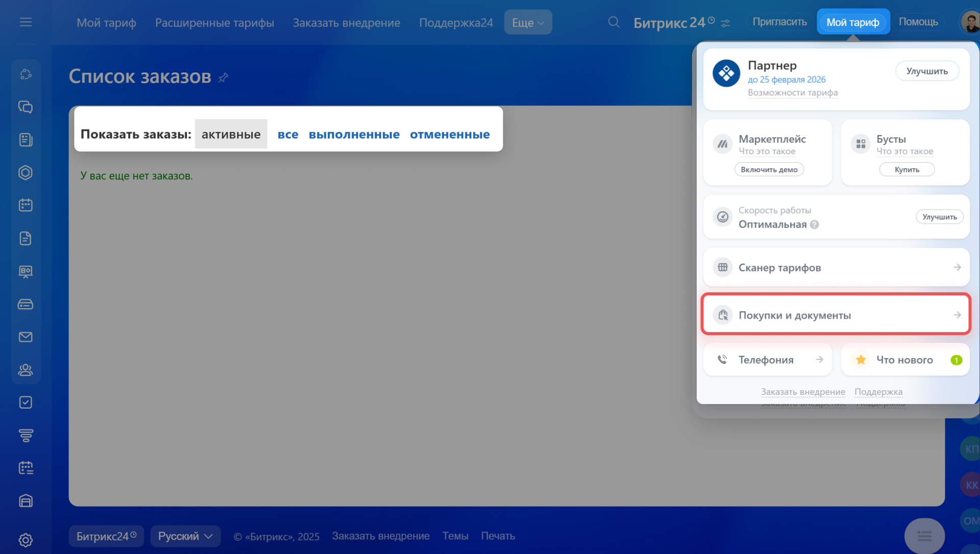Click Печать in the footer

click(498, 536)
